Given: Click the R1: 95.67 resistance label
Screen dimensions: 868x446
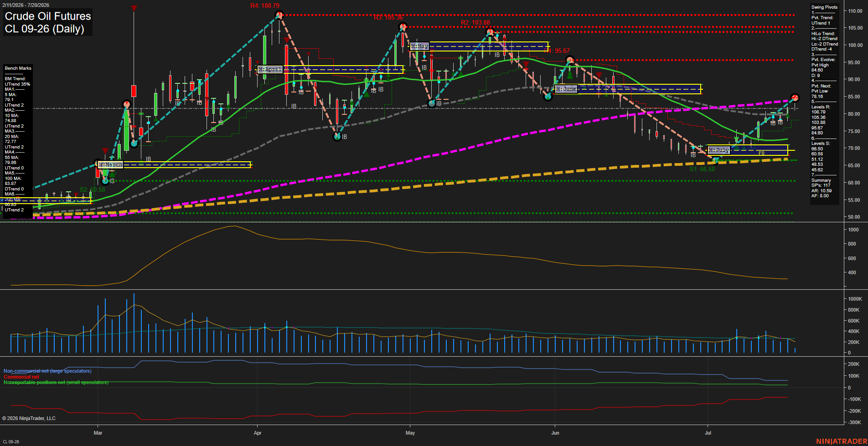Looking at the screenshot, I should (x=557, y=51).
